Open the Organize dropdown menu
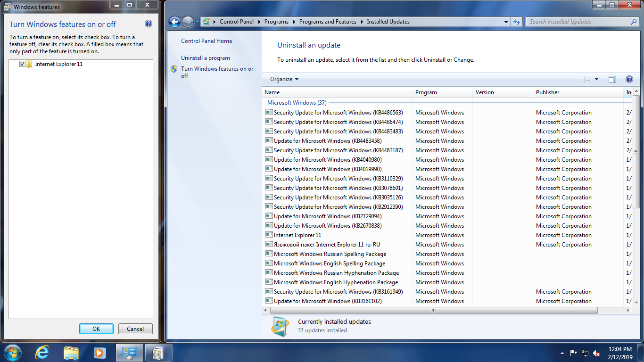Screen dimensions: 644x362 point(284,79)
